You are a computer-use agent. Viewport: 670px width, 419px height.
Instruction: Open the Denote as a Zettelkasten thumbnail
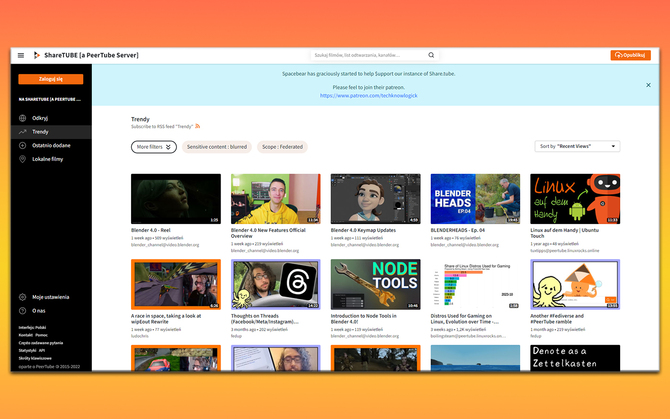tap(575, 358)
